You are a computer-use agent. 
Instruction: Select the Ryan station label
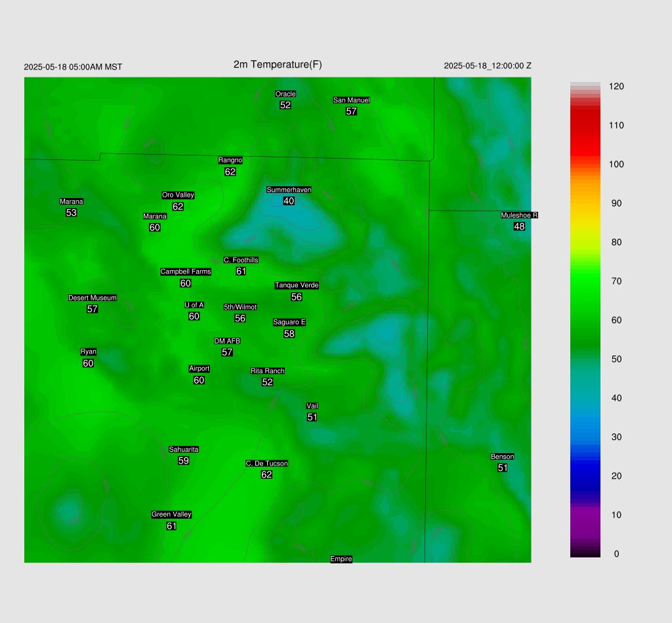(89, 352)
